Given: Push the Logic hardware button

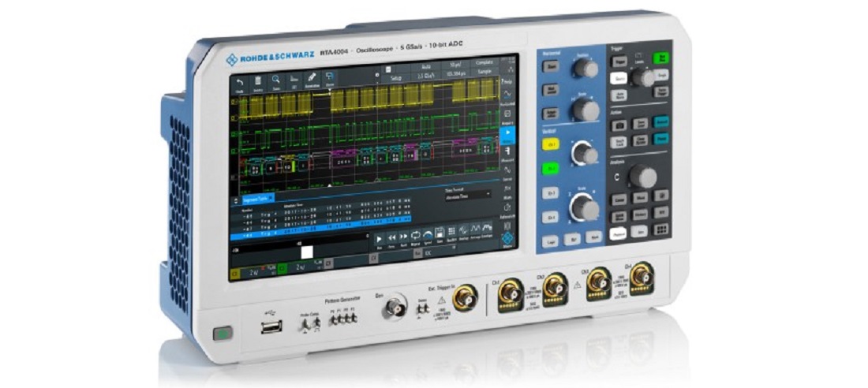Looking at the screenshot, I should [x=550, y=241].
